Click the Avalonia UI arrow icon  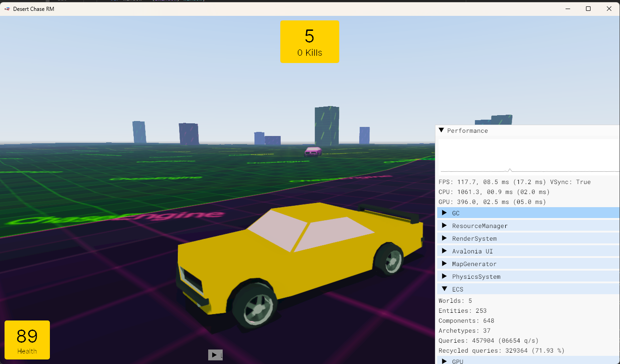tap(444, 251)
